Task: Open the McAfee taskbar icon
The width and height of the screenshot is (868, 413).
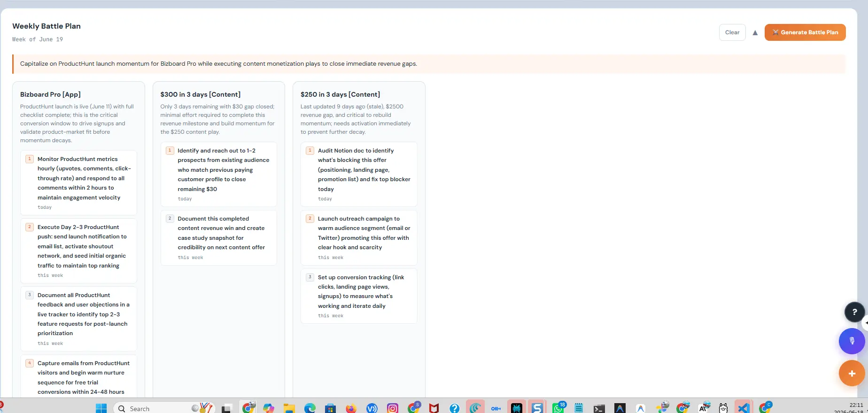Action: tap(434, 408)
